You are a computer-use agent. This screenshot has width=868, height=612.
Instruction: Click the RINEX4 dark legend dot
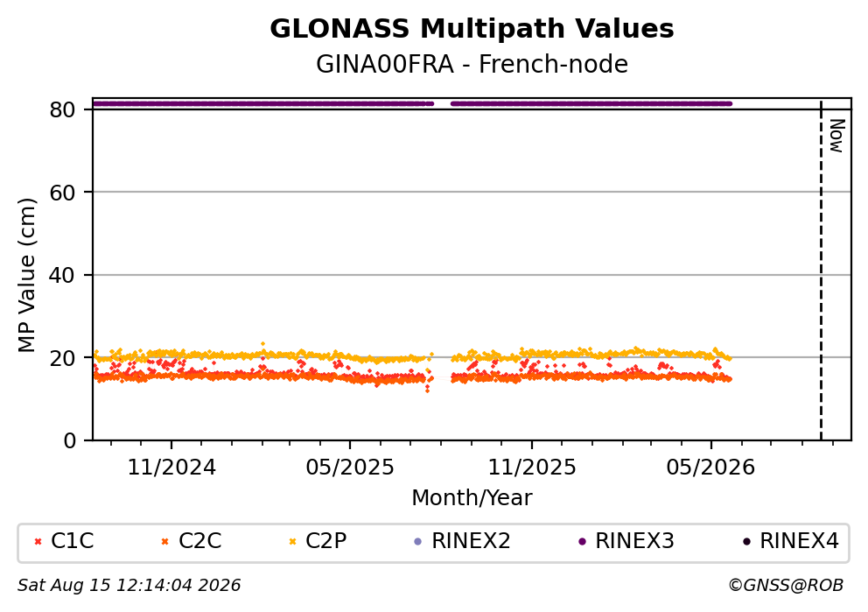(746, 542)
